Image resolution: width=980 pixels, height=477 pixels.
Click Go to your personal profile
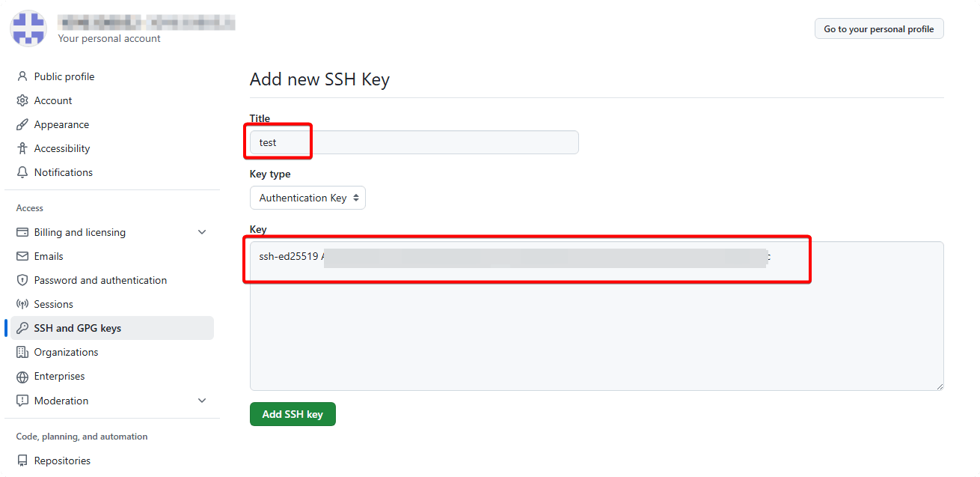(879, 28)
